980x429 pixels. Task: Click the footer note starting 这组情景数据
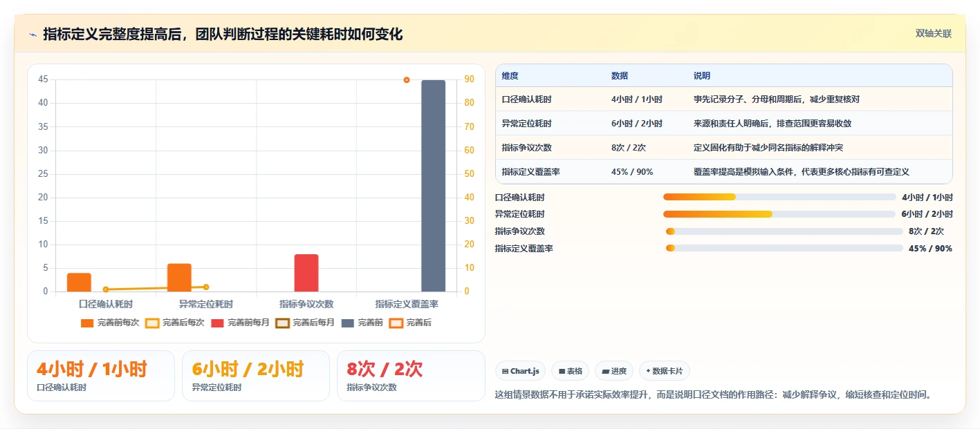click(714, 395)
